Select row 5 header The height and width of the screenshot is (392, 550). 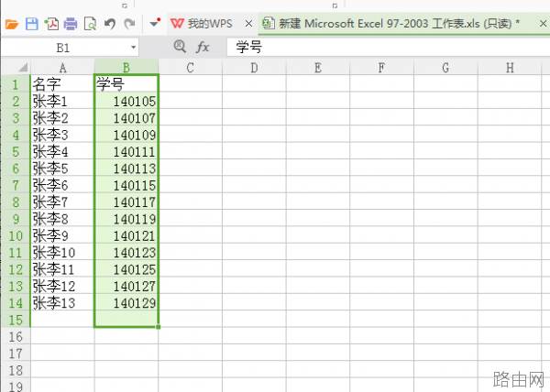click(16, 152)
